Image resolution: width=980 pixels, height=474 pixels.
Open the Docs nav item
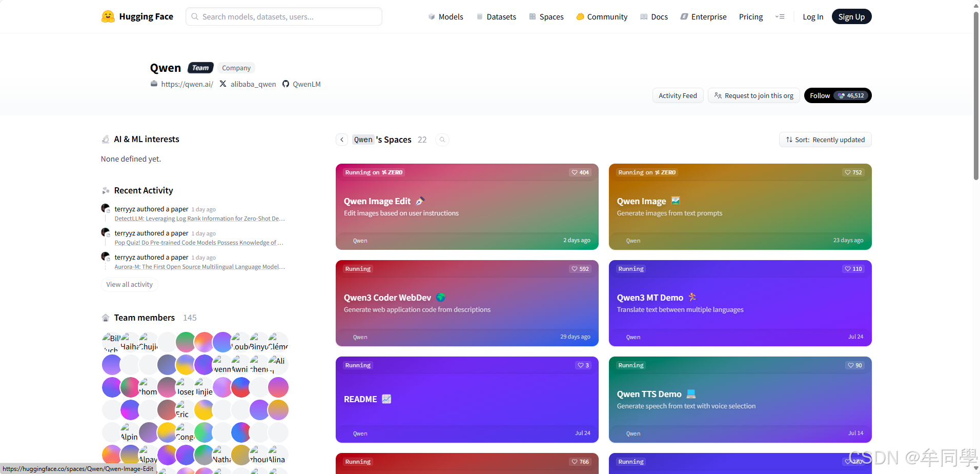[x=654, y=17]
